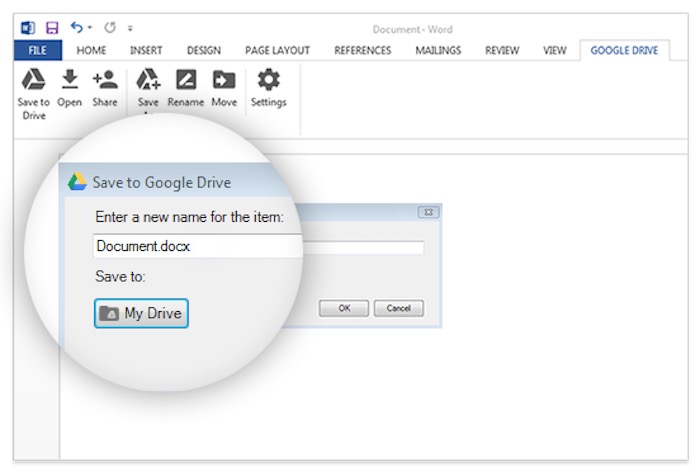The image size is (700, 472).
Task: Switch to the DESIGN tab
Action: pos(204,50)
